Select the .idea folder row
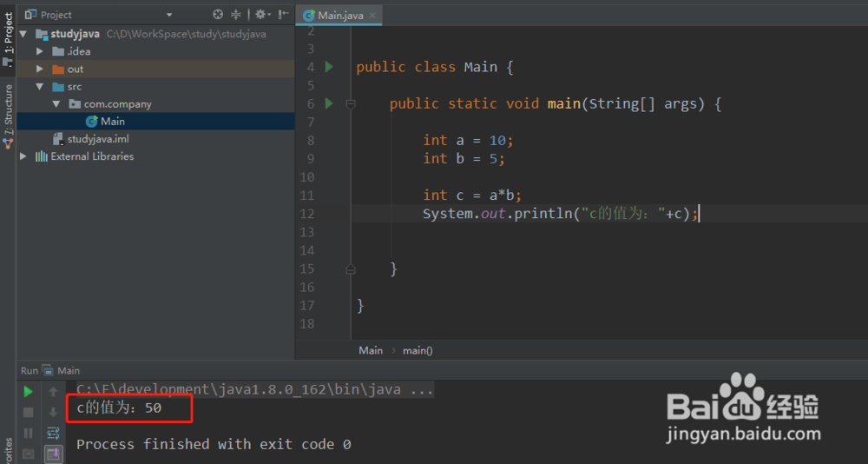The width and height of the screenshot is (868, 464). coord(155,51)
